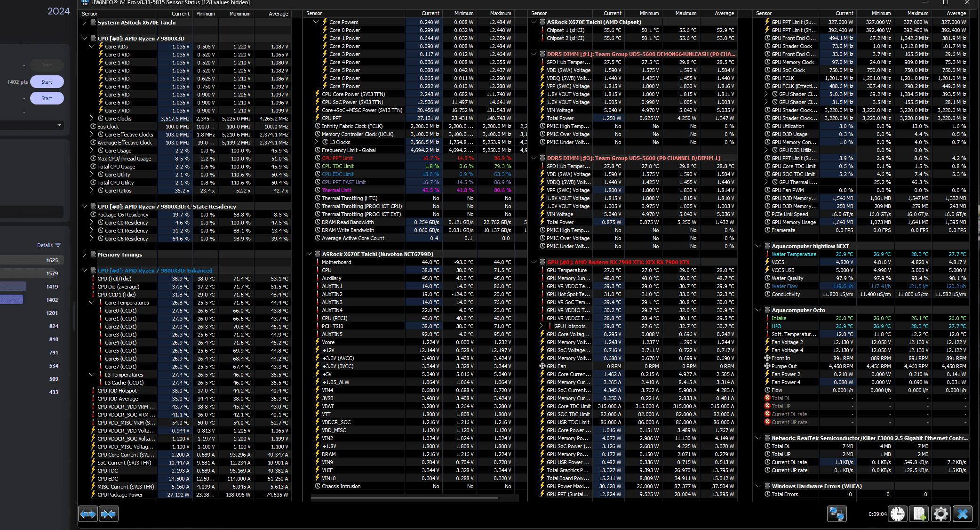The width and height of the screenshot is (980, 530).
Task: Click the expand layout arrows button
Action: tap(88, 514)
